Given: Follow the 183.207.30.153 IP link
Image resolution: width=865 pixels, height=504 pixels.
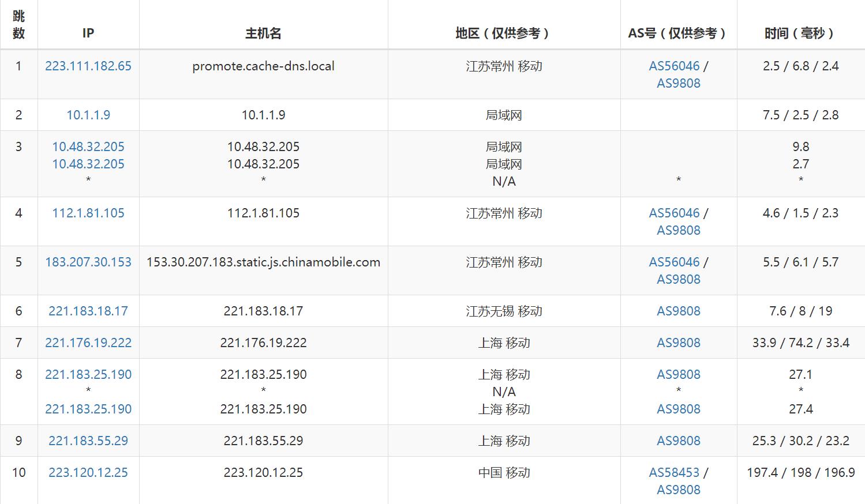Looking at the screenshot, I should [x=88, y=262].
